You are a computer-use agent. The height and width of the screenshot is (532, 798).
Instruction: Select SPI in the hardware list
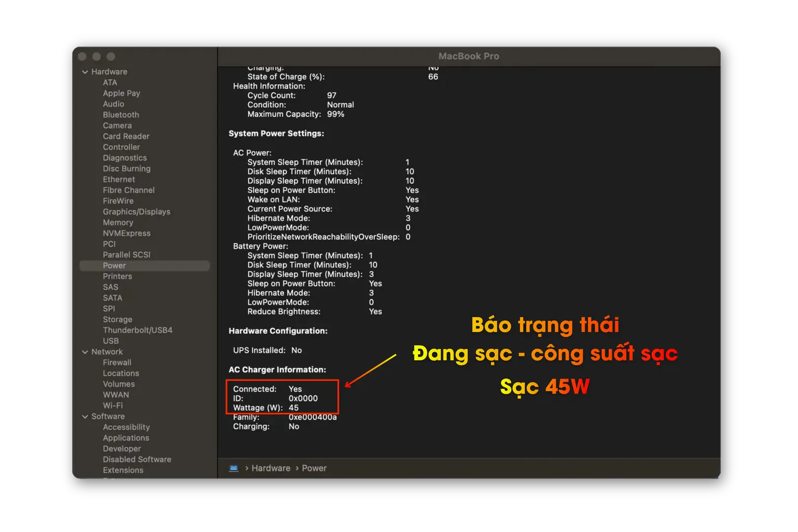pos(109,309)
